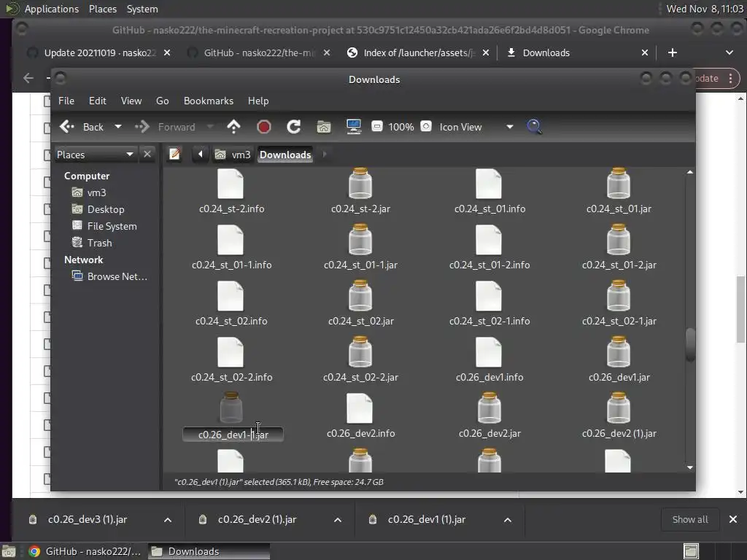Open the Help menu
Screen dimensions: 747x560
click(258, 101)
